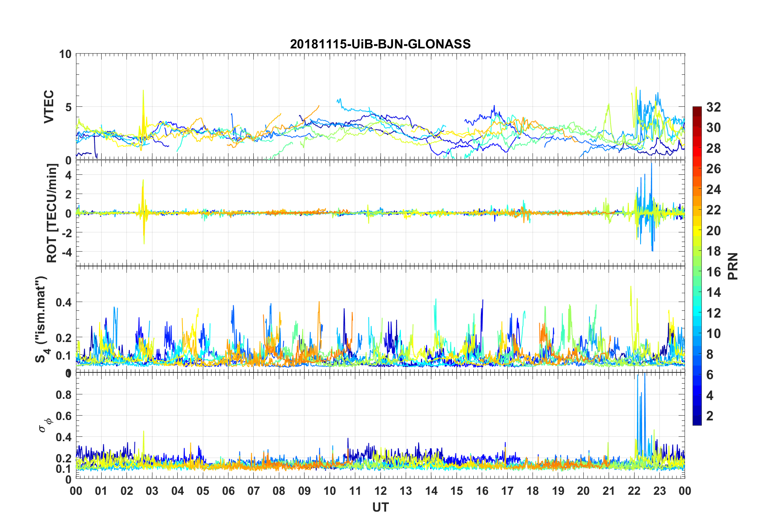Click the colorbar tick label 32
This screenshot has height=532, width=761.
pos(713,107)
